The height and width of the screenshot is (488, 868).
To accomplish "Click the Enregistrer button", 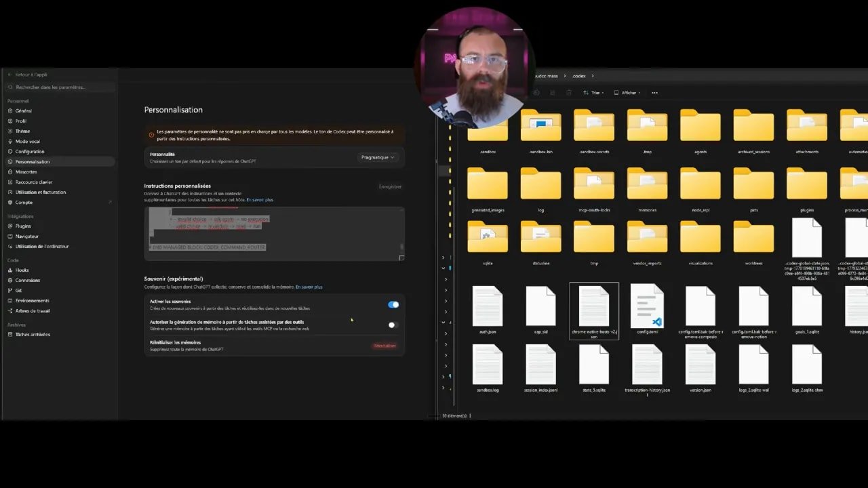I will pyautogui.click(x=390, y=186).
